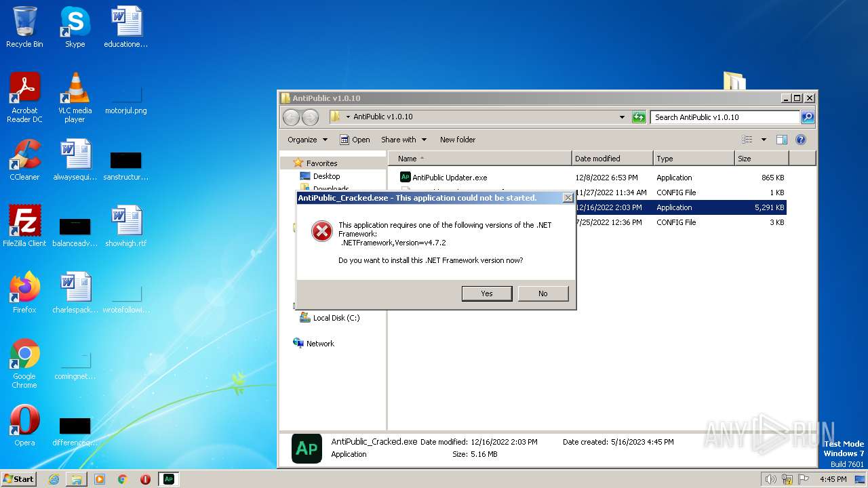
Task: Open the Start menu
Action: tap(19, 479)
